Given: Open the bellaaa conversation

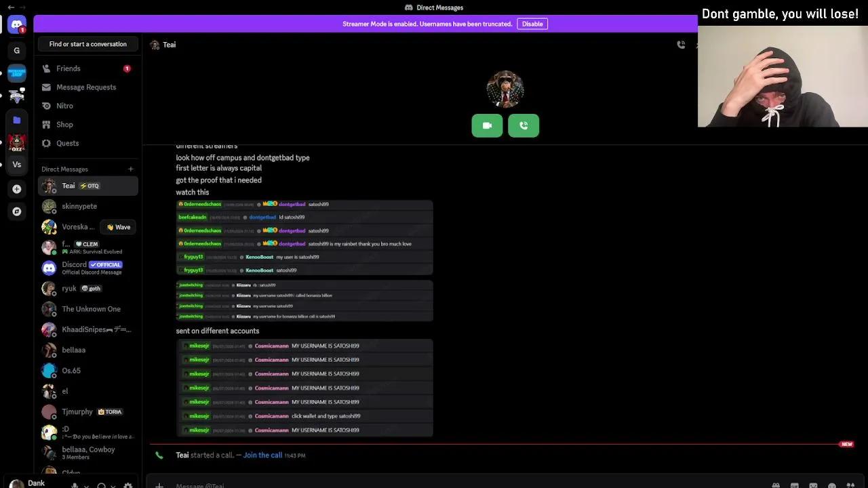Looking at the screenshot, I should 88,350.
